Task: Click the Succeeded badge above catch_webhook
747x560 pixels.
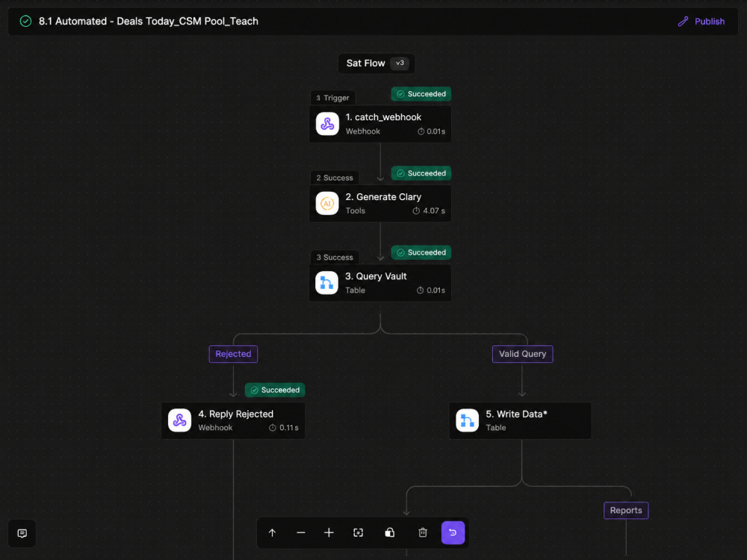Action: [x=421, y=94]
